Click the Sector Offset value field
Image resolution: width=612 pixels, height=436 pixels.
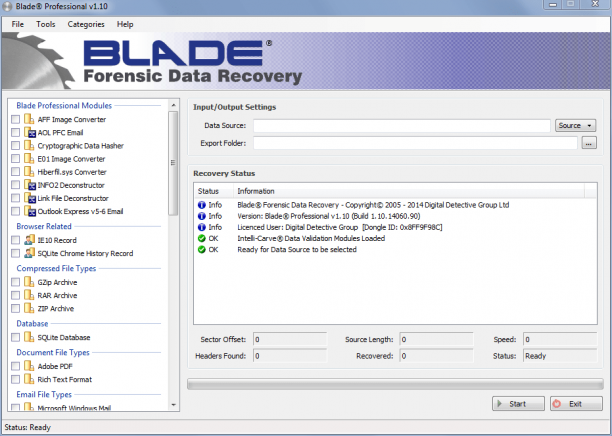[x=290, y=339]
